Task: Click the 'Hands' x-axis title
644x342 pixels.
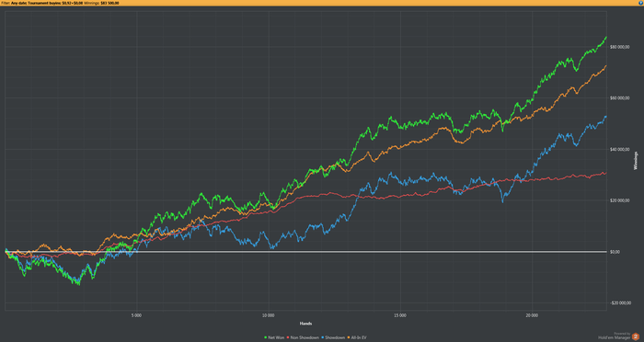Action: coord(305,324)
